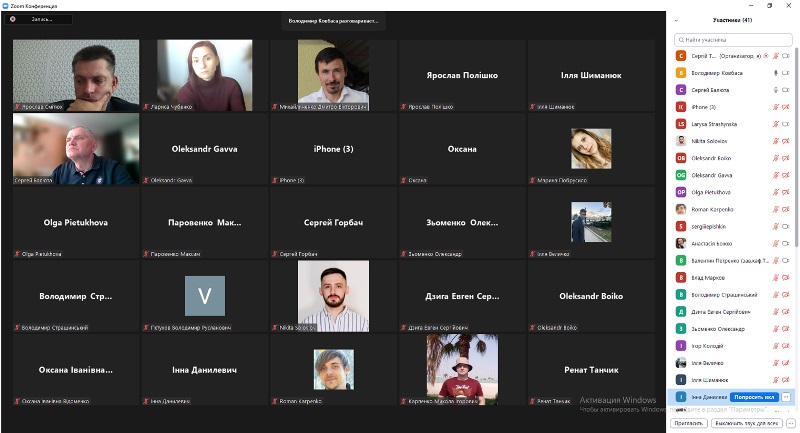Click the camera-off icon in Влад Марков row
This screenshot has width=800, height=433.
tap(786, 278)
